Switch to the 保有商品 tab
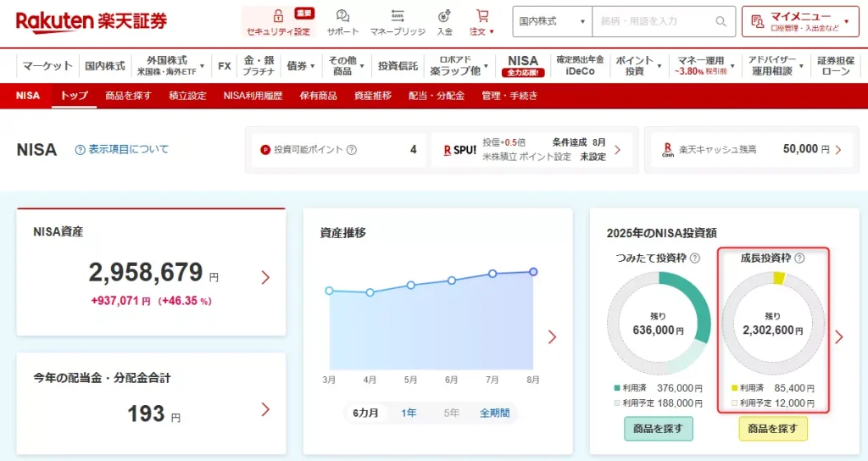Screen dimensions: 868x461 coord(319,96)
